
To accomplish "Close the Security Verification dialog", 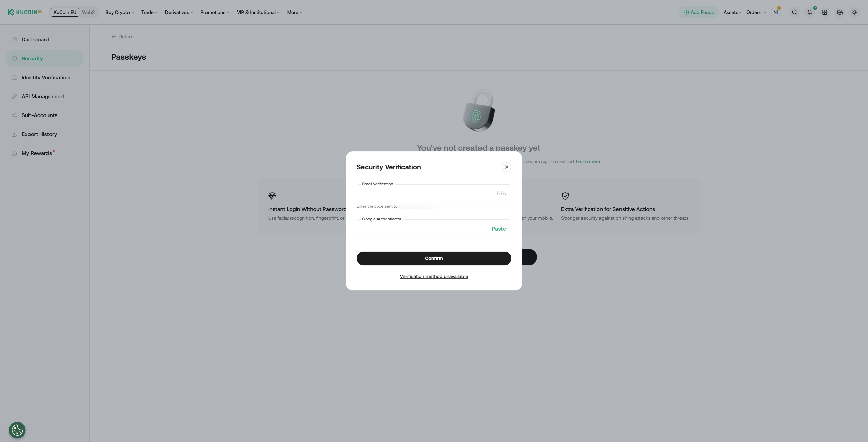I will pos(507,167).
